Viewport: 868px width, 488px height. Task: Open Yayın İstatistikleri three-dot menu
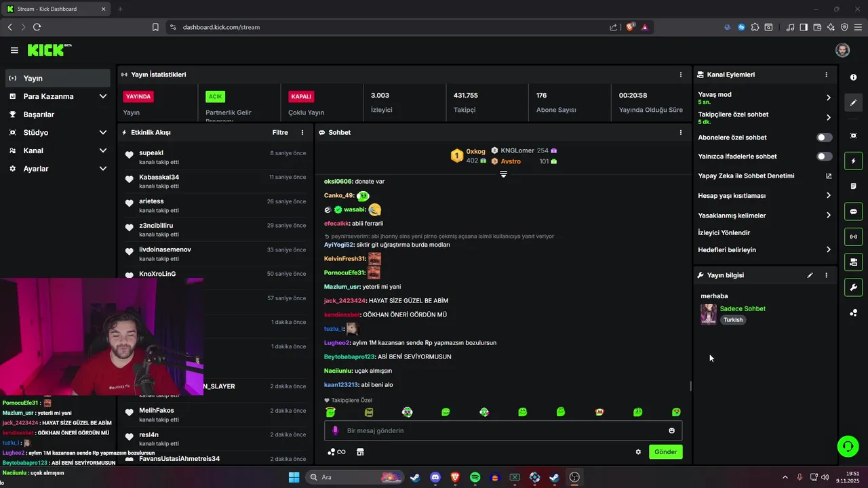pyautogui.click(x=681, y=75)
